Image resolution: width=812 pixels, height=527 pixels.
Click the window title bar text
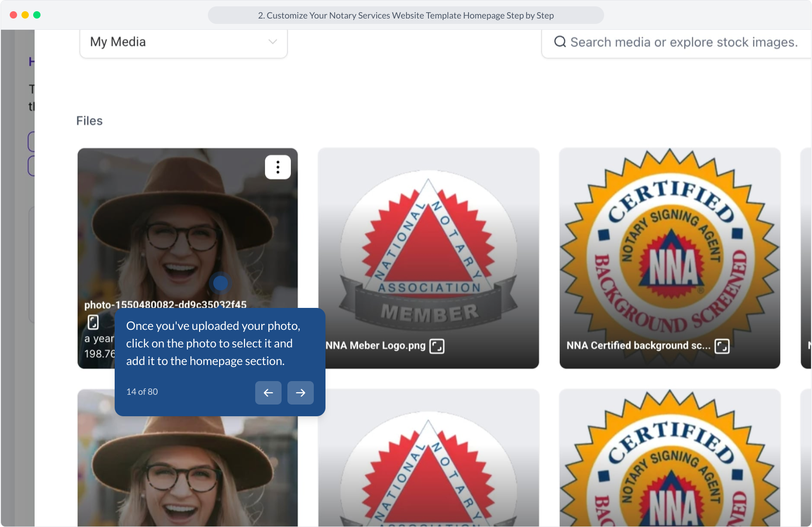[406, 16]
